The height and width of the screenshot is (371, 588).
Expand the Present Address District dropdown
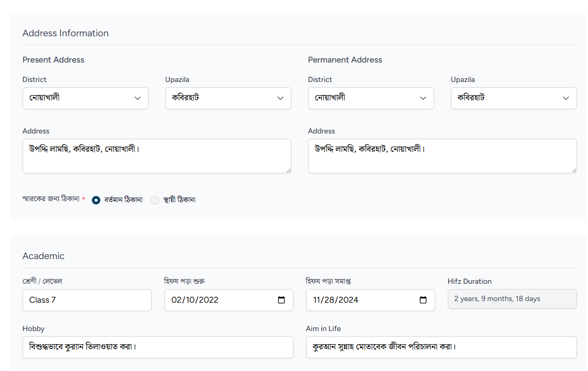click(x=85, y=98)
